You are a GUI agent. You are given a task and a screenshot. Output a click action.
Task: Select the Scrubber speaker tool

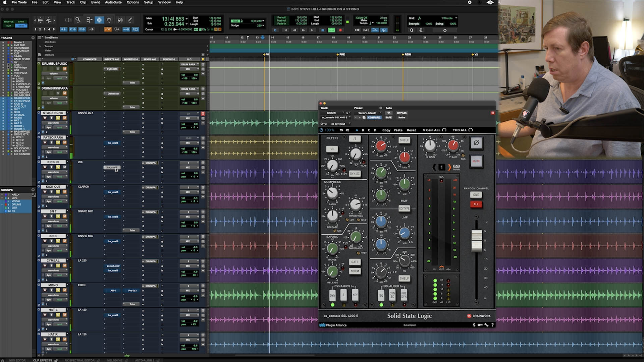120,20
